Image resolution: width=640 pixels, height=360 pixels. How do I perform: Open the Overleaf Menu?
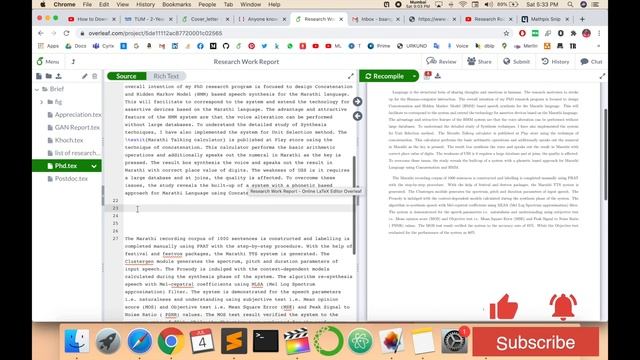coord(48,62)
